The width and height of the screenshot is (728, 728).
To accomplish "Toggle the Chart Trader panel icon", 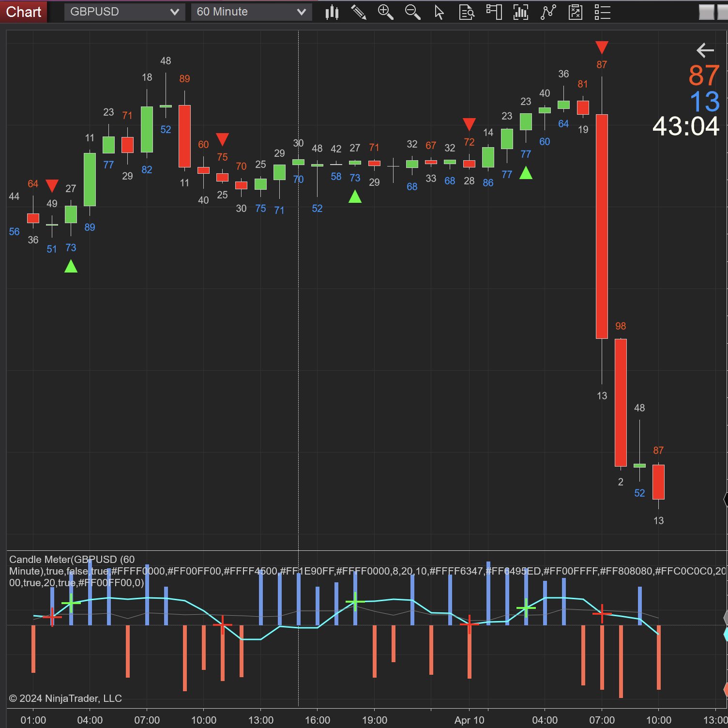I will tap(494, 12).
